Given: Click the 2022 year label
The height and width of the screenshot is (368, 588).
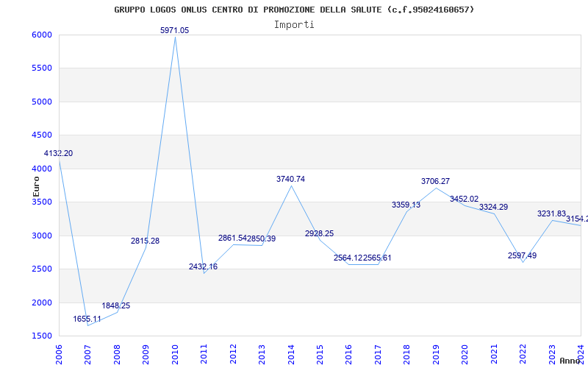Looking at the screenshot, I should (x=523, y=355).
